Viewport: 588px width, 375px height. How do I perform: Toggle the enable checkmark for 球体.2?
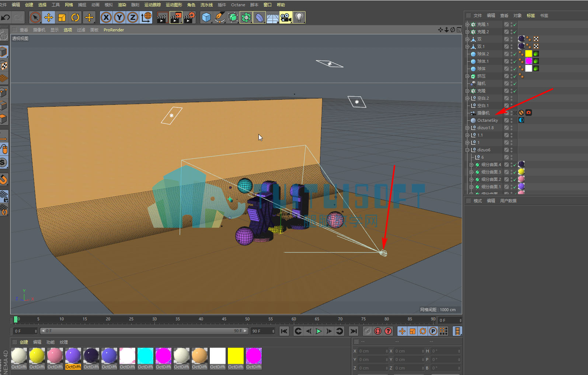[515, 54]
